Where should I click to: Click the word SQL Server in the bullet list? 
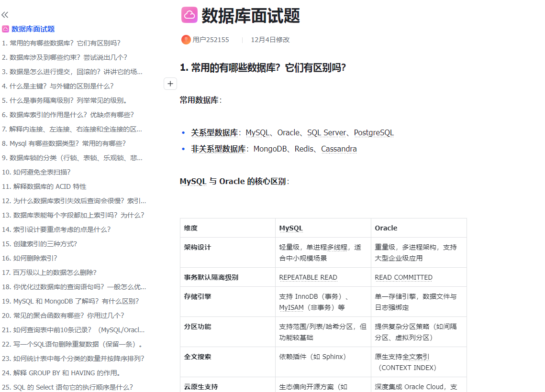click(x=327, y=133)
